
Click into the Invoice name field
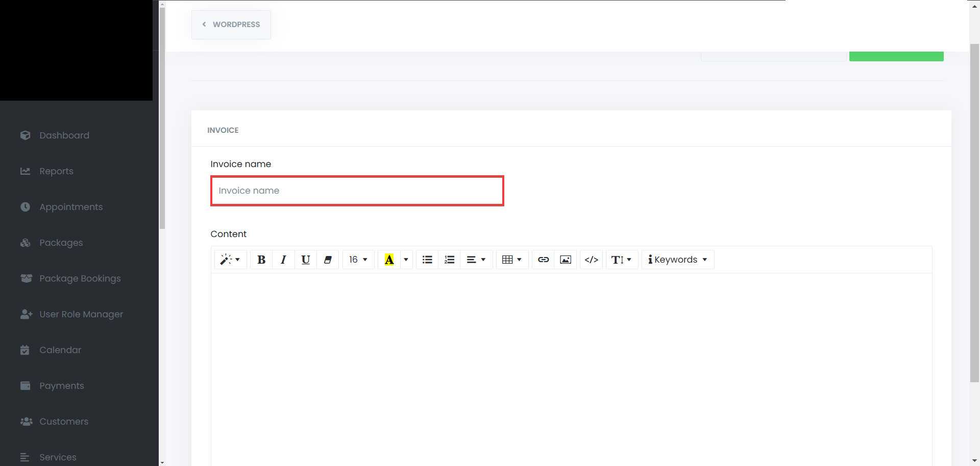pyautogui.click(x=357, y=191)
